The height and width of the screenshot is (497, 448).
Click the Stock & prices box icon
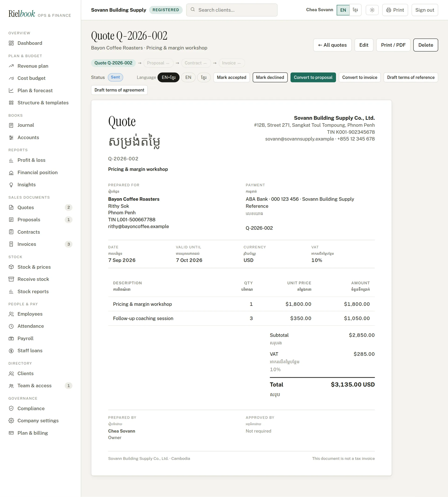(11, 267)
